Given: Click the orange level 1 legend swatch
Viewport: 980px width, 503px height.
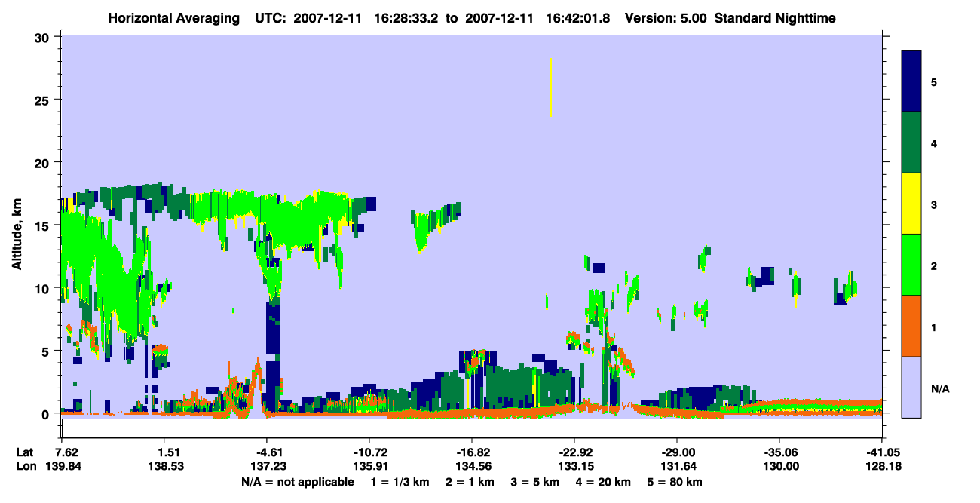Looking at the screenshot, I should [911, 326].
